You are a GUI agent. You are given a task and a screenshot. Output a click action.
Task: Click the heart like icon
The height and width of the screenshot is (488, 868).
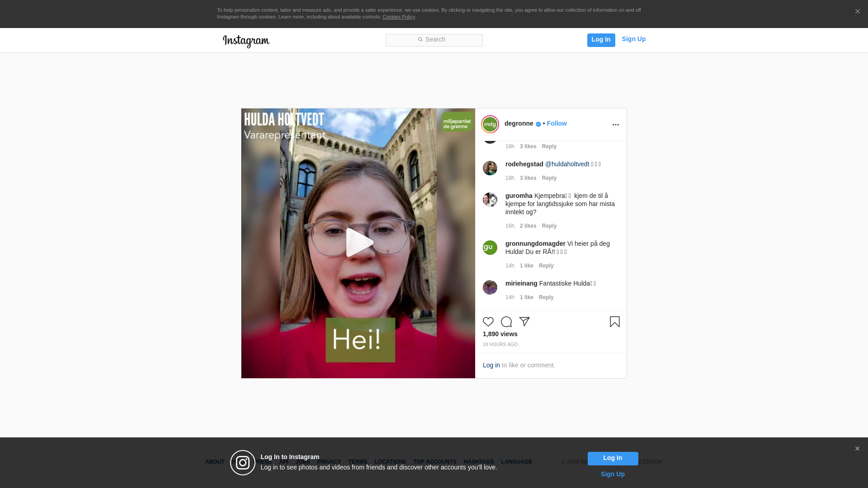coord(488,322)
